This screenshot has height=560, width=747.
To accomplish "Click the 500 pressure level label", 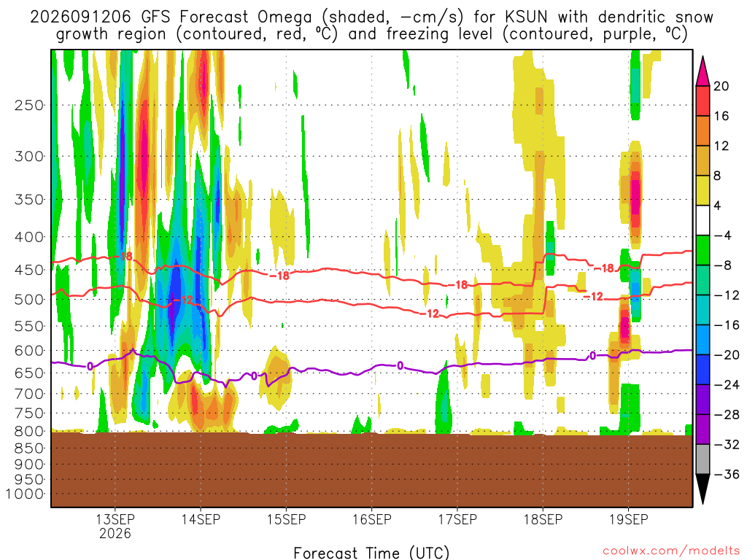I will 29,300.
